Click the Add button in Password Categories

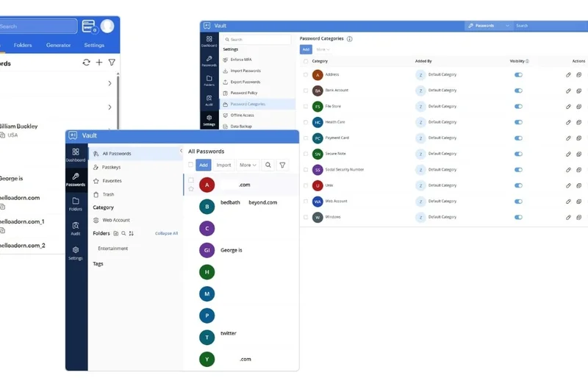(x=306, y=49)
